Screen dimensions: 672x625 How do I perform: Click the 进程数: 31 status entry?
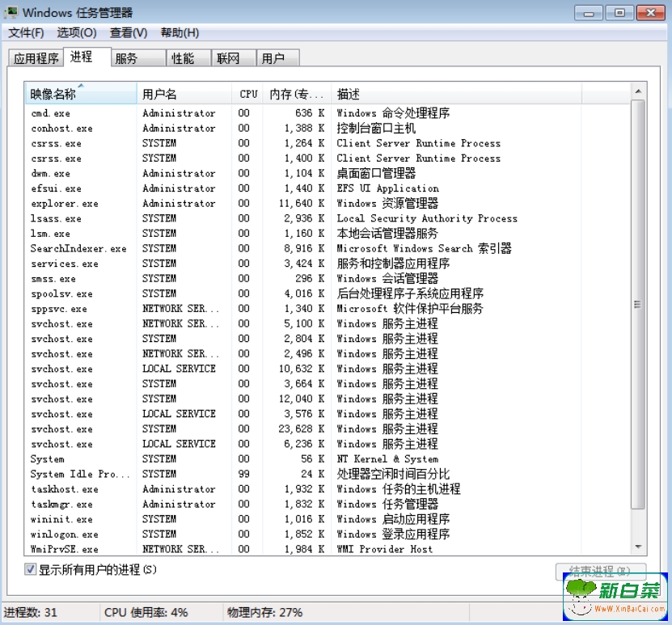31,612
